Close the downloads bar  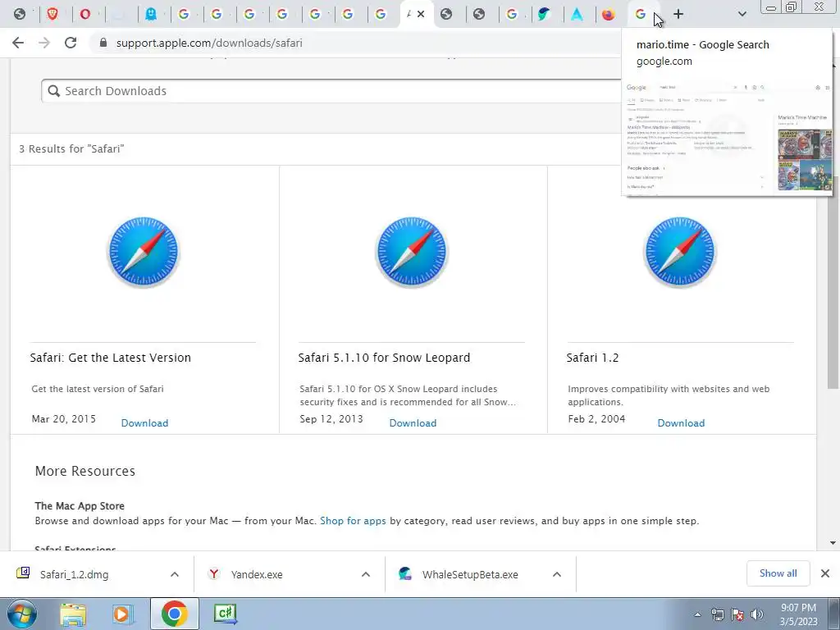(825, 573)
